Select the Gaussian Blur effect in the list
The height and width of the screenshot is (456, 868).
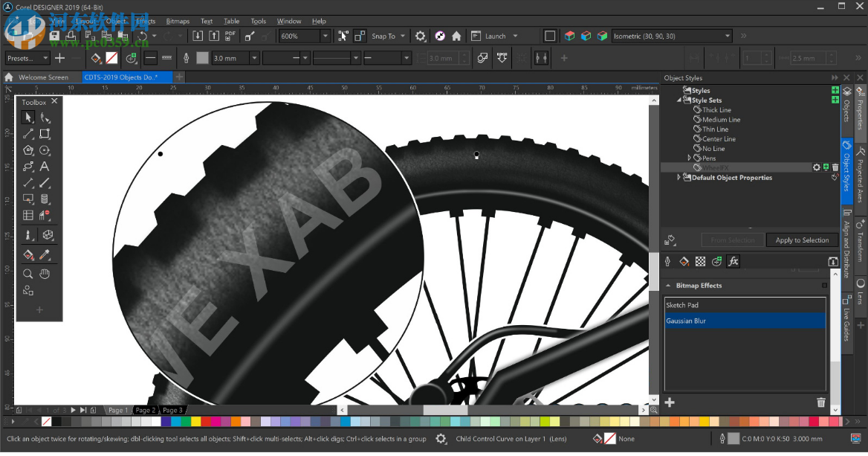point(744,321)
